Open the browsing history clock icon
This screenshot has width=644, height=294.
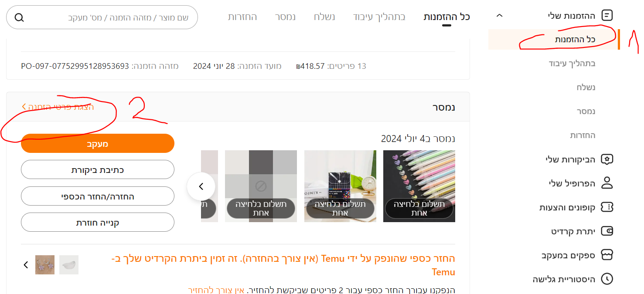607,279
